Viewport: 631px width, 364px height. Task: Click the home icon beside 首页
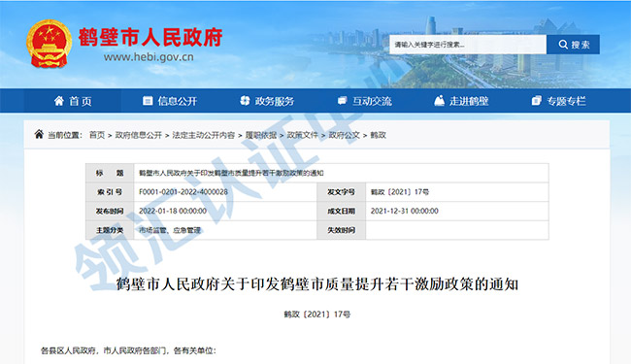coord(59,101)
